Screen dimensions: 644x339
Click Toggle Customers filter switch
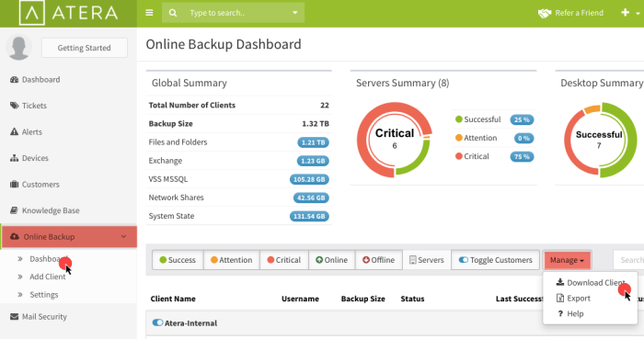(x=495, y=260)
